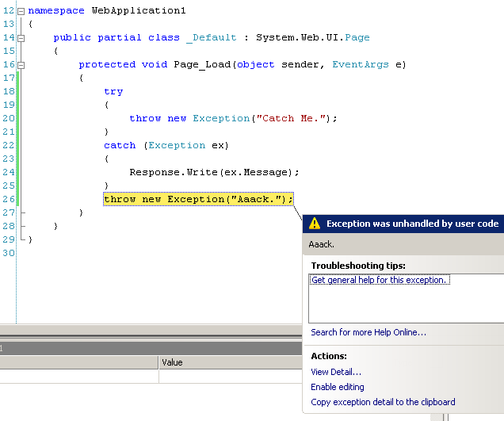Place cursor on Response.Write(ex.Message) line

(x=214, y=172)
